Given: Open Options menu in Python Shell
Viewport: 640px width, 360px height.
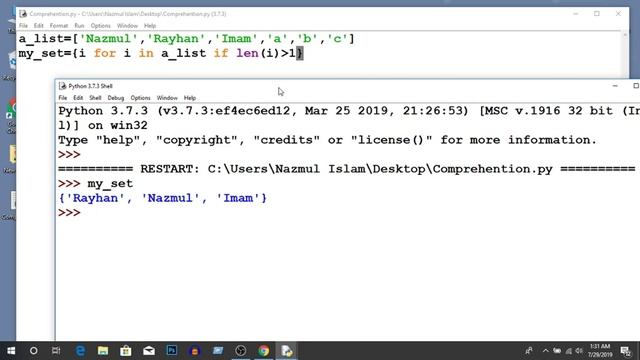Looking at the screenshot, I should (140, 98).
